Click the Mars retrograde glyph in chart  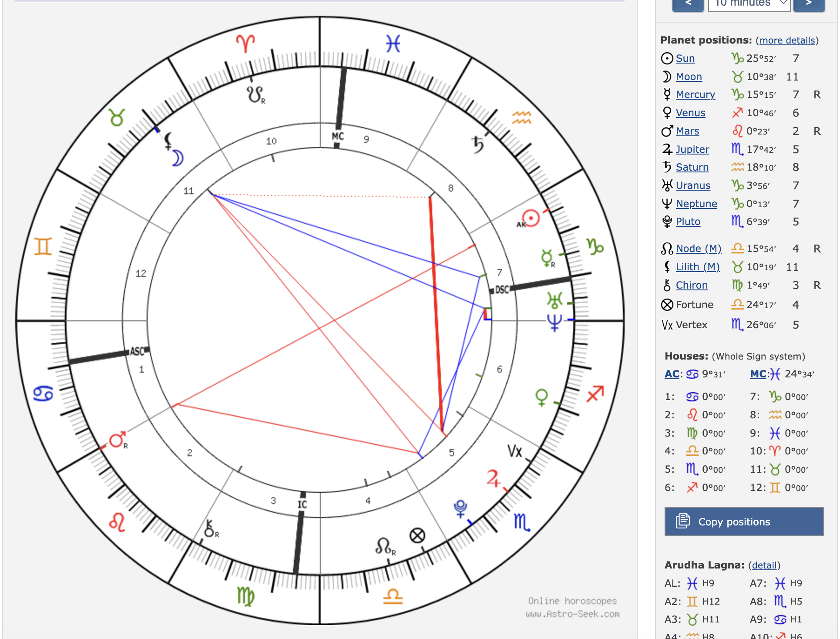pos(117,440)
